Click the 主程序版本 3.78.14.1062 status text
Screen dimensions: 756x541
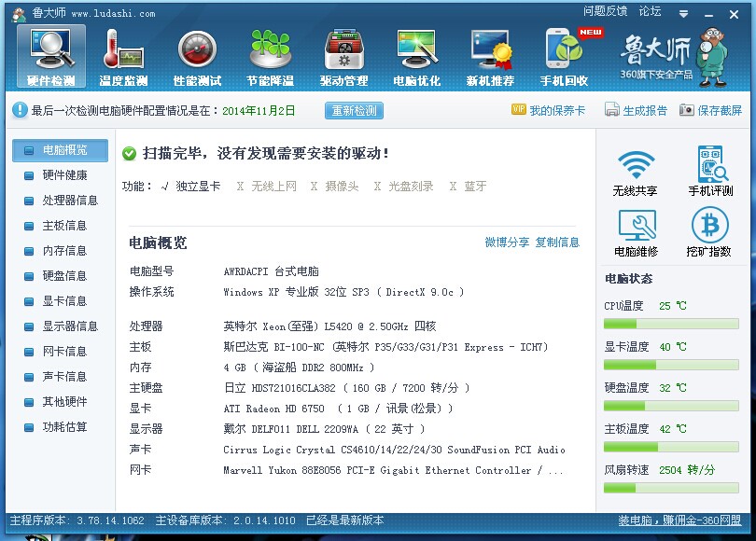(77, 520)
